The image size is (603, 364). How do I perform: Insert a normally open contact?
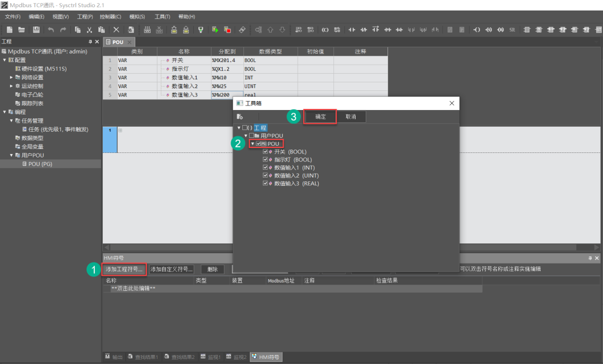click(352, 30)
